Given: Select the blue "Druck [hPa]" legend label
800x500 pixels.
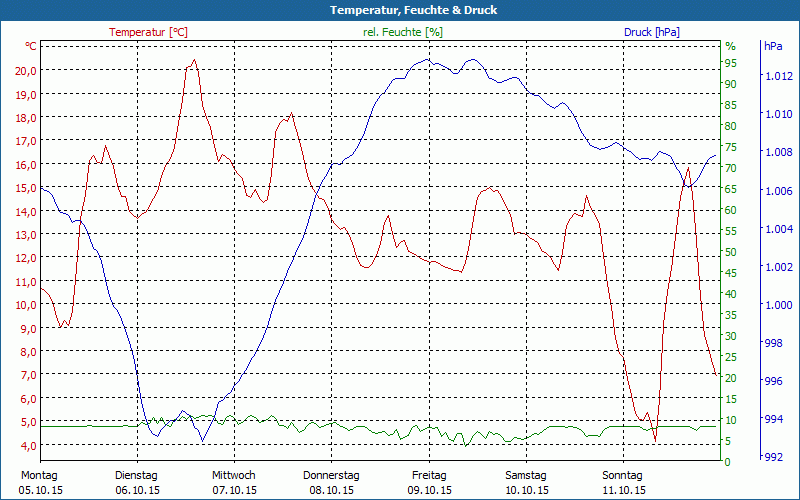Looking at the screenshot, I should [651, 32].
